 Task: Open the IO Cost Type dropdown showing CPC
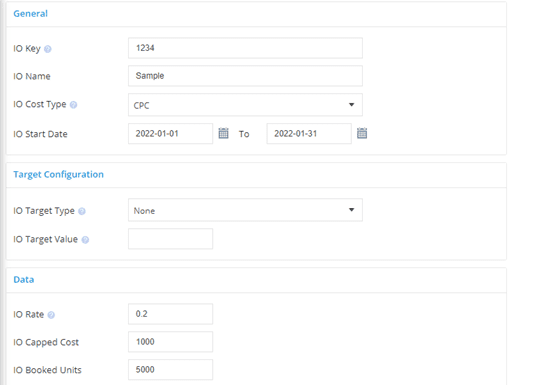coord(245,104)
